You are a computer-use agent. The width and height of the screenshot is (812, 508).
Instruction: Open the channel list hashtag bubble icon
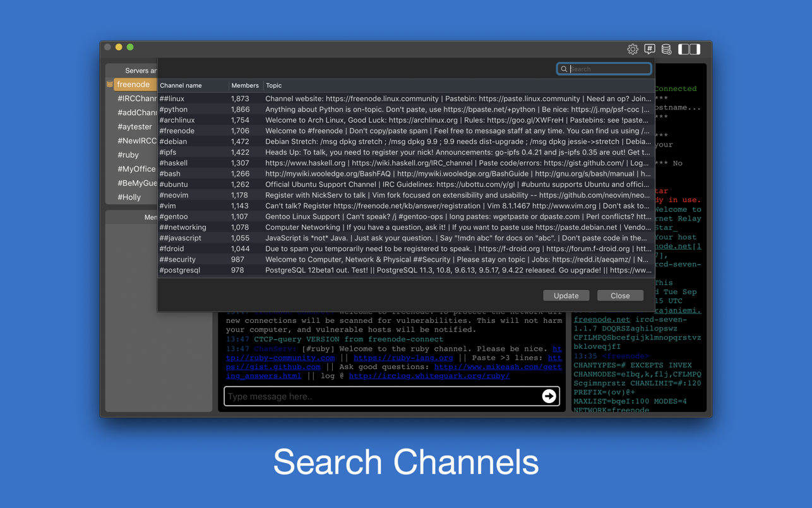[x=650, y=49]
